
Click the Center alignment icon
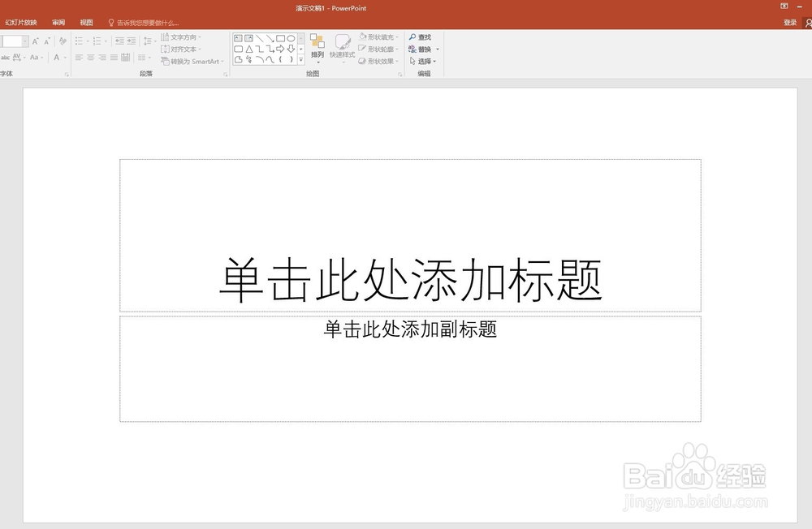[91, 57]
